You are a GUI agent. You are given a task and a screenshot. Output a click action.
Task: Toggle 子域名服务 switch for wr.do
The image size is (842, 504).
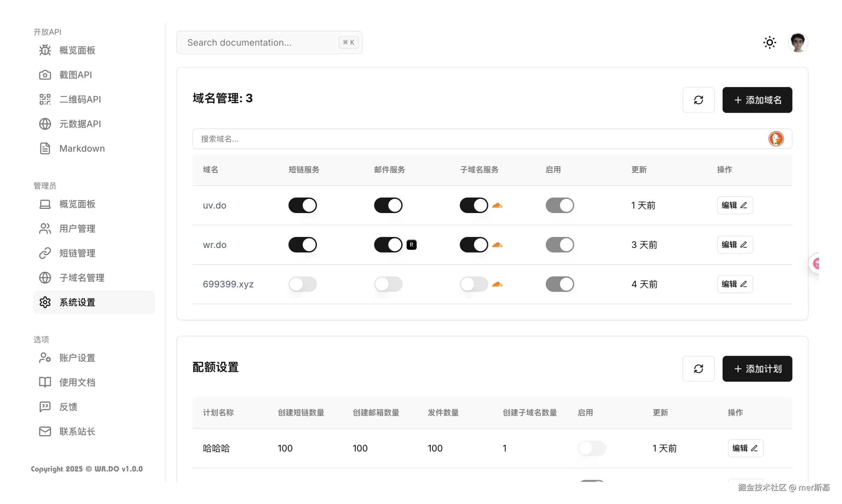click(473, 245)
